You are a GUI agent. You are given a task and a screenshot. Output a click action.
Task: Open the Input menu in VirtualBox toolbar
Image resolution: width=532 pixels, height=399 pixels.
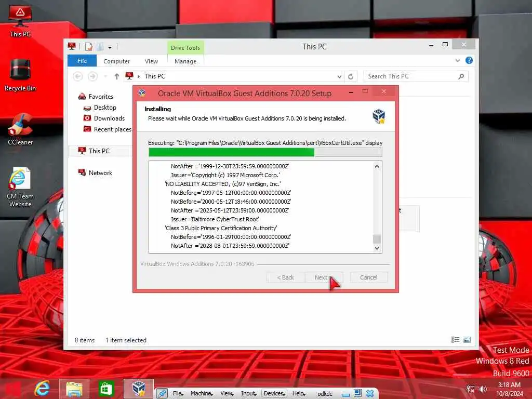[248, 394]
